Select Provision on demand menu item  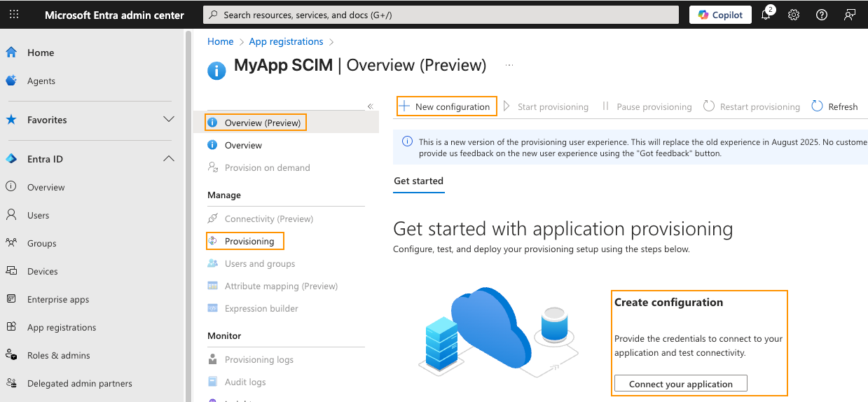[267, 167]
